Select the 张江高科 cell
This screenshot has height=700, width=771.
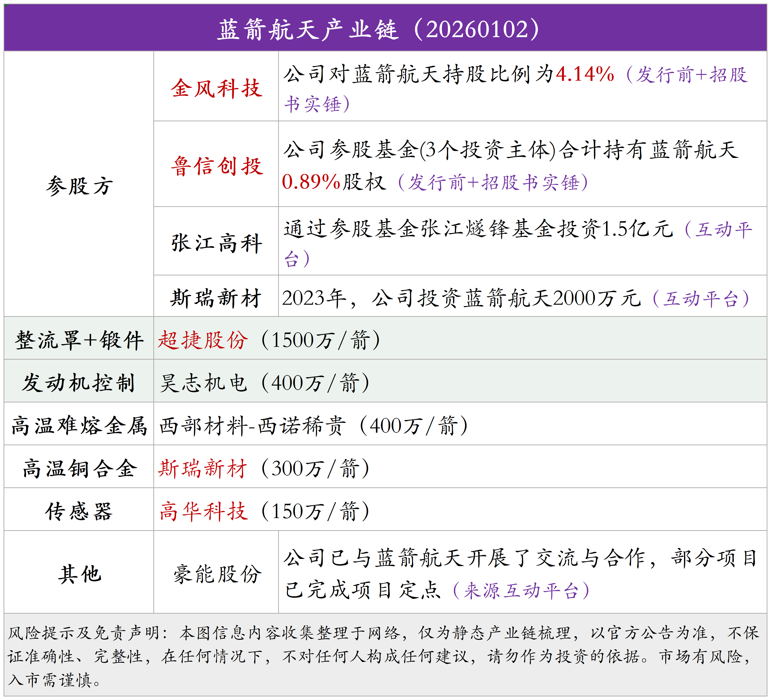(216, 243)
